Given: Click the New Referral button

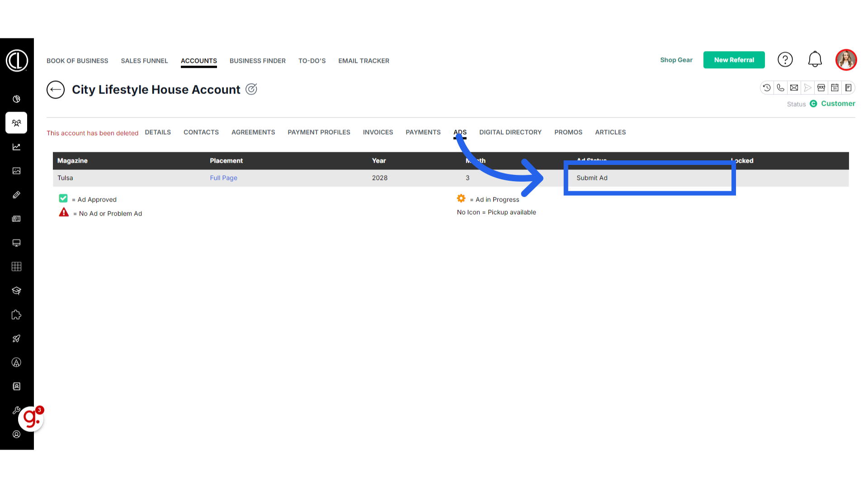Looking at the screenshot, I should click(734, 60).
